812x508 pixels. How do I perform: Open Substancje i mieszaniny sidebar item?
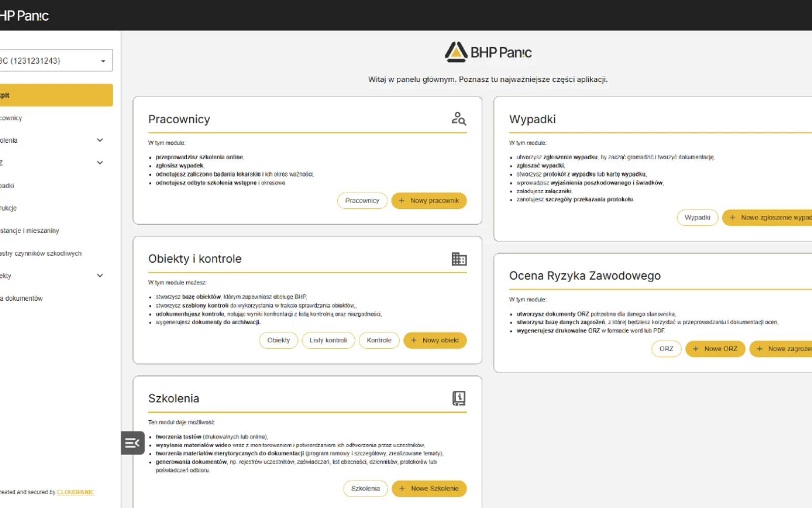(x=56, y=231)
